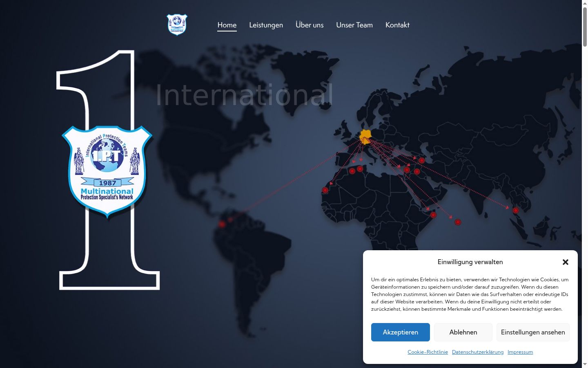Open the Datenschutzerklärung link
This screenshot has width=588, height=368.
[478, 352]
